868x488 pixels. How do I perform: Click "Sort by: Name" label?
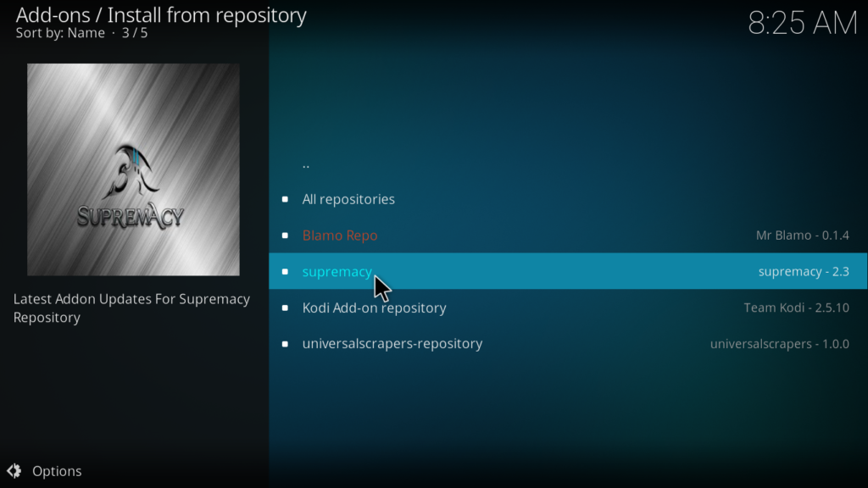60,33
